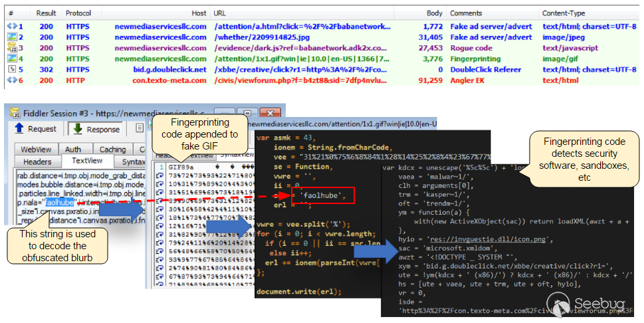The width and height of the screenshot is (644, 323).
Task: Click the 'rab.distance=i.tmp.obj.mode_grab' line
Action: (81, 175)
